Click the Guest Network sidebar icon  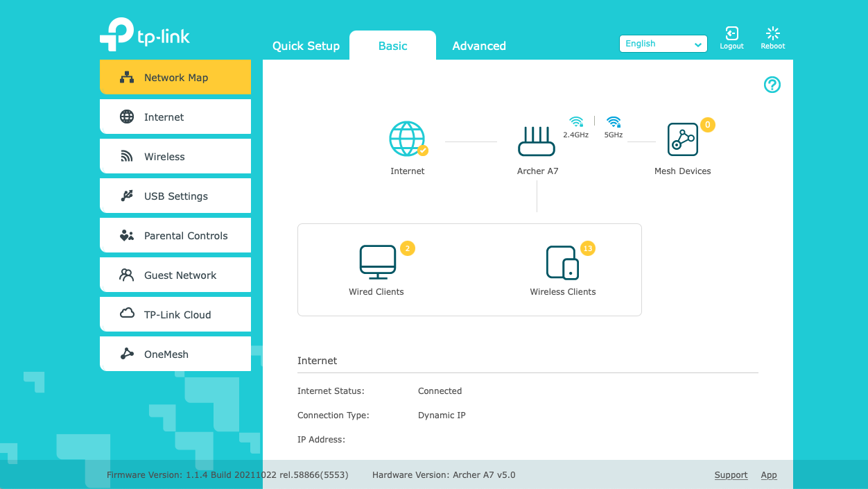click(x=127, y=275)
